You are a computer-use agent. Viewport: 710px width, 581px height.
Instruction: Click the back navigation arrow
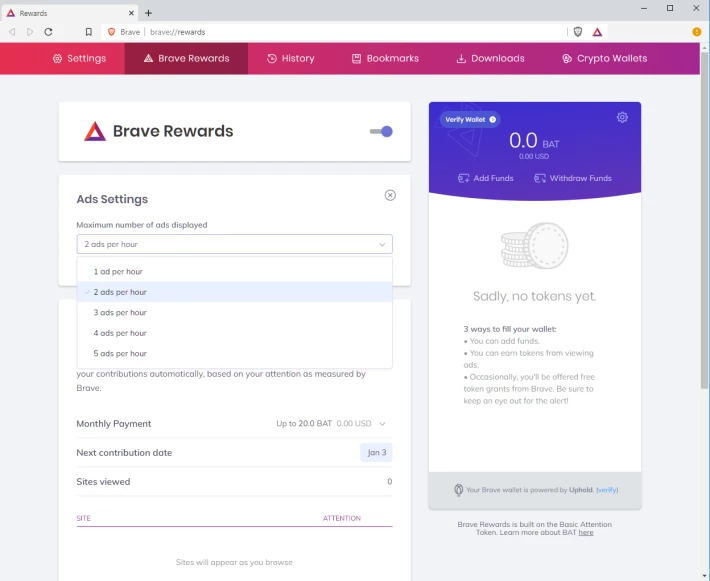coord(12,32)
